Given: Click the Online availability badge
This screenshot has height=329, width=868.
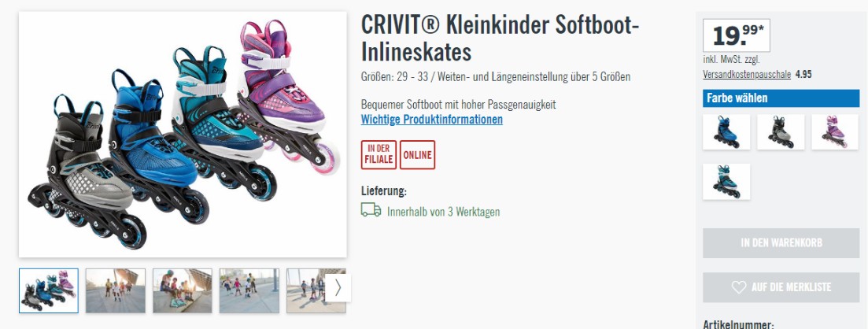Looking at the screenshot, I should [x=417, y=155].
